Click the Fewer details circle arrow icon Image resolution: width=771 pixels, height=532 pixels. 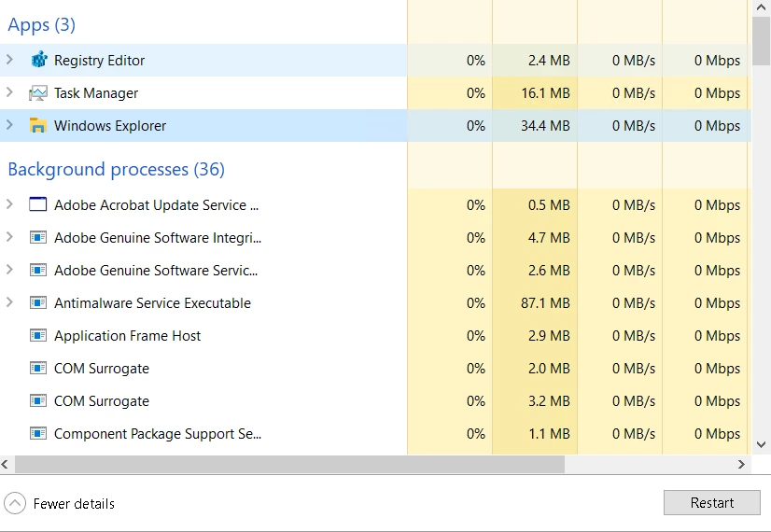(15, 503)
